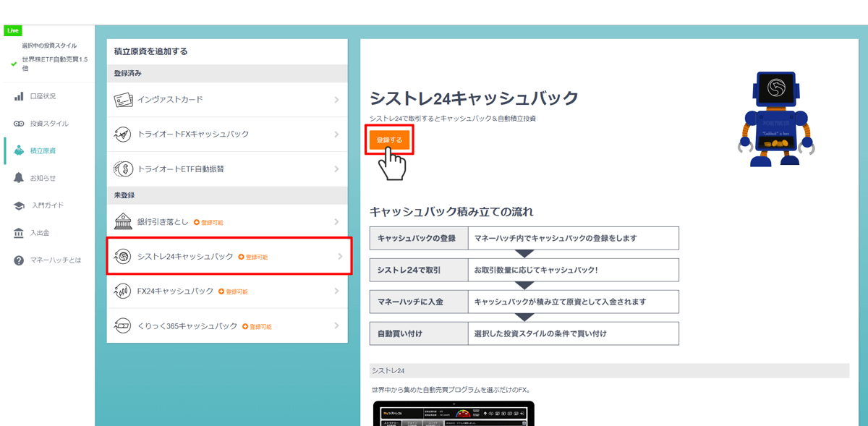Click the orange 登録する button

(389, 140)
